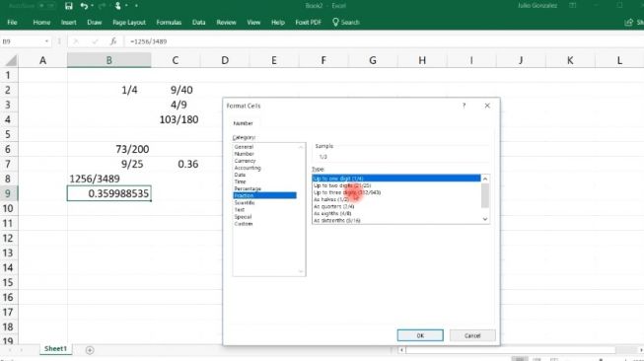Select column B header
644x361 pixels.
coord(108,60)
